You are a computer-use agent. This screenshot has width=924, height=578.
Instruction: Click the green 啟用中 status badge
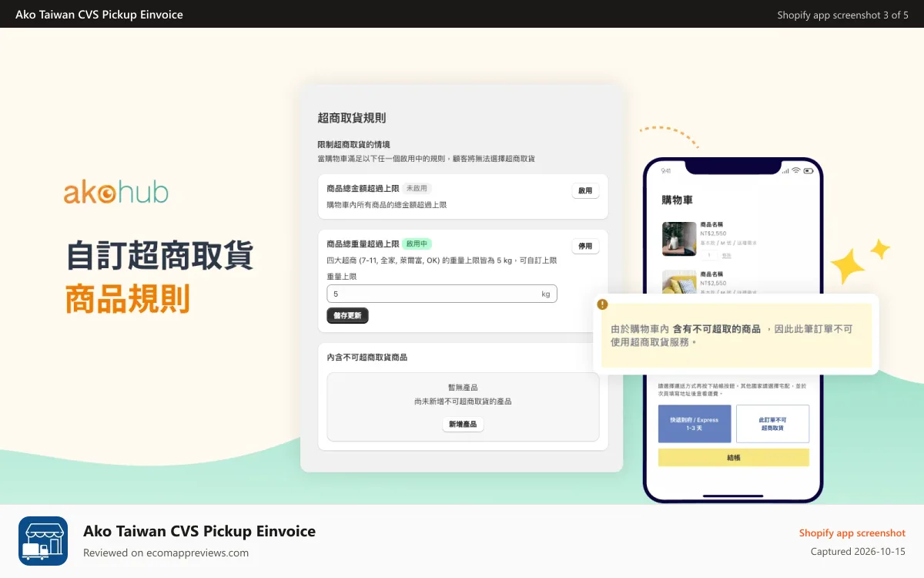click(x=417, y=244)
